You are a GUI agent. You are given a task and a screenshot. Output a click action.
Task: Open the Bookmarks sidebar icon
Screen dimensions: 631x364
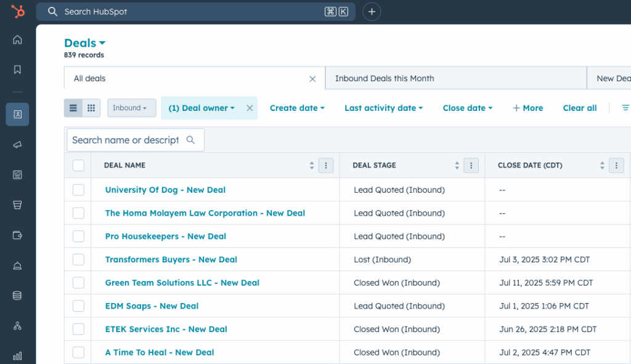coord(17,69)
